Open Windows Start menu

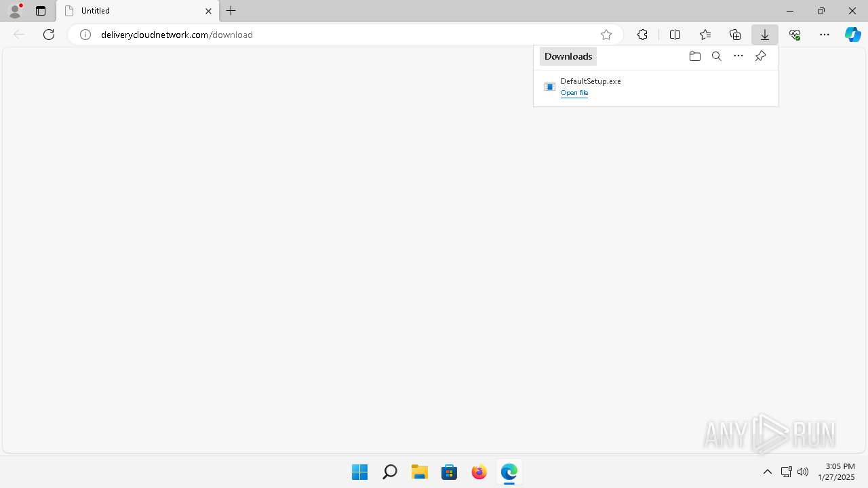359,472
